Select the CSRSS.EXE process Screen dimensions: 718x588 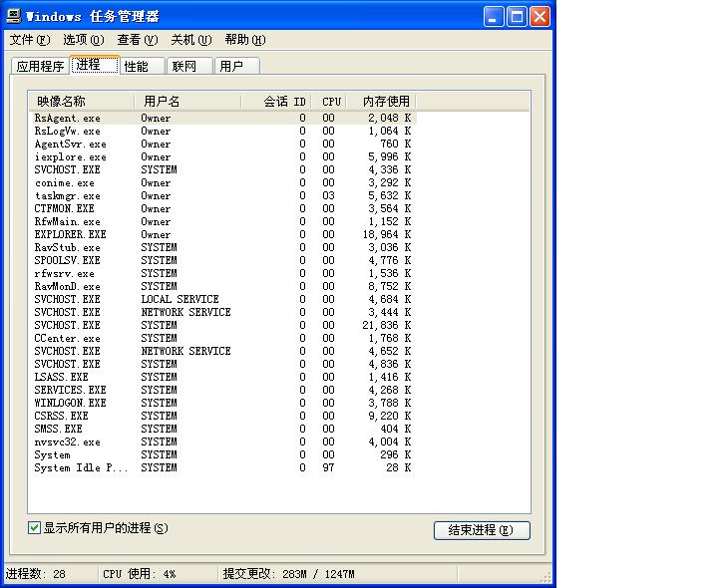pos(222,416)
